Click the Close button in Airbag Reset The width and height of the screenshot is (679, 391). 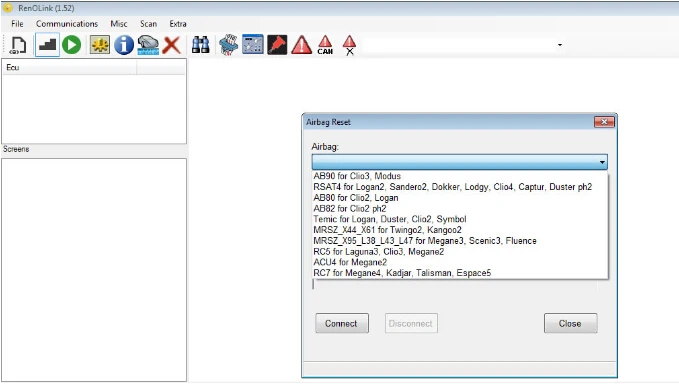click(x=570, y=323)
